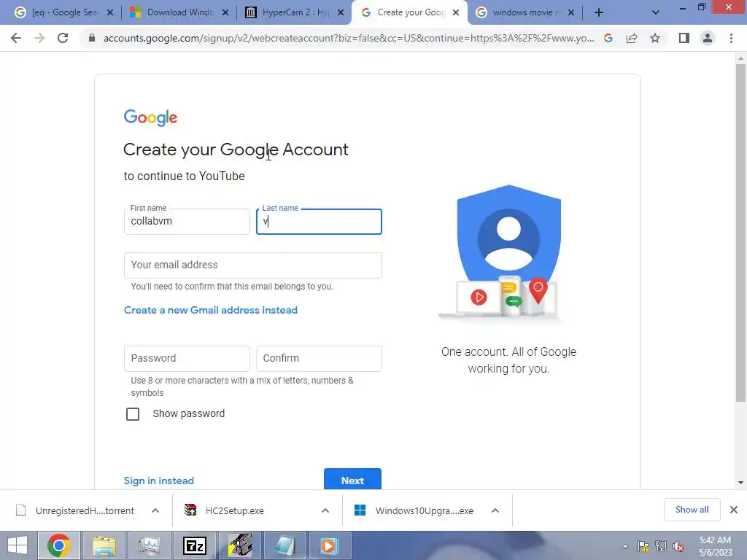Click the blue Next button

(x=352, y=479)
